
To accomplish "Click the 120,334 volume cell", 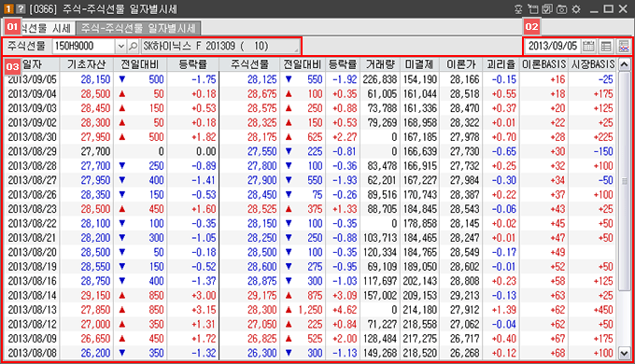I will [x=380, y=252].
